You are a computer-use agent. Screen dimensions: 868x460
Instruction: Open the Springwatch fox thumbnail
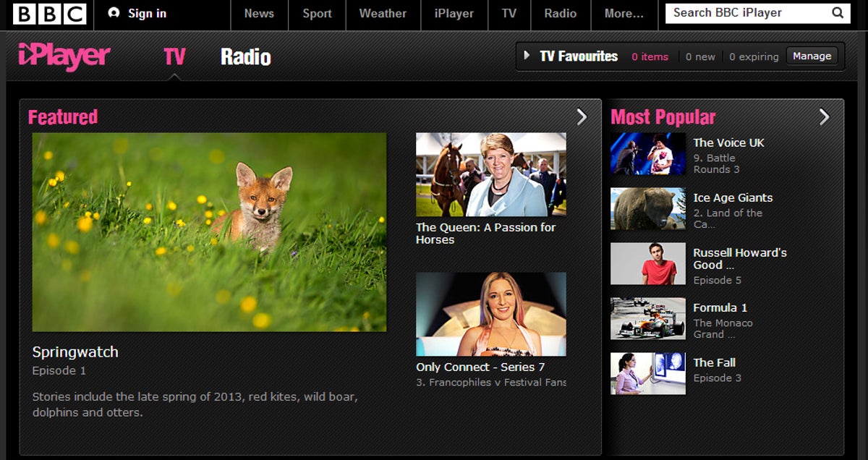click(209, 232)
